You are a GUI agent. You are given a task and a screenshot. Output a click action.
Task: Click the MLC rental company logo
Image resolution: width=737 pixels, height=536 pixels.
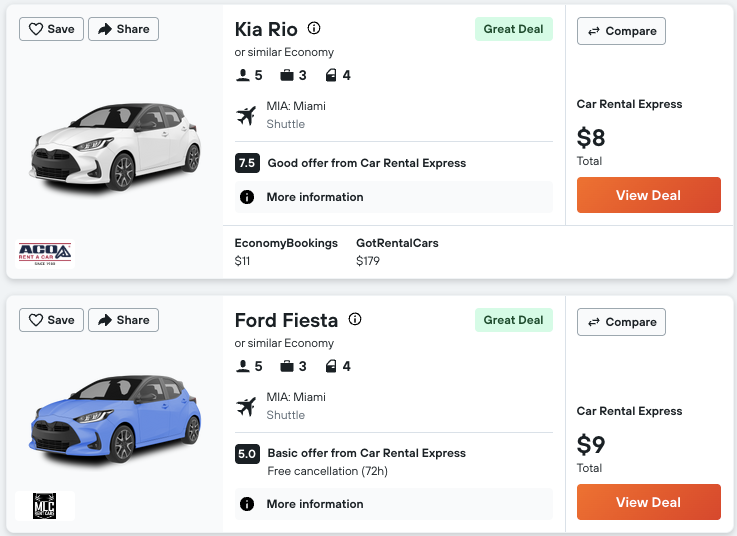pos(44,506)
